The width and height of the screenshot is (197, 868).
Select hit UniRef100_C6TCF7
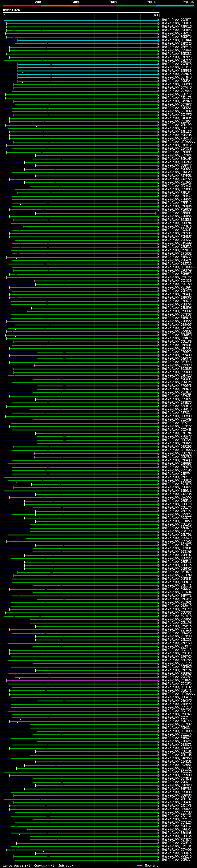[x=177, y=67]
